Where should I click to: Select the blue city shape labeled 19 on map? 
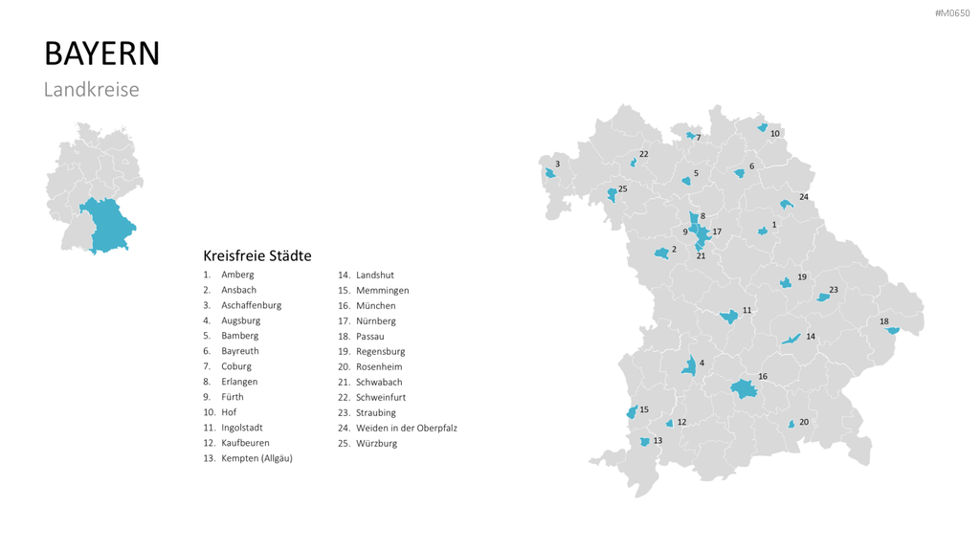tap(786, 283)
